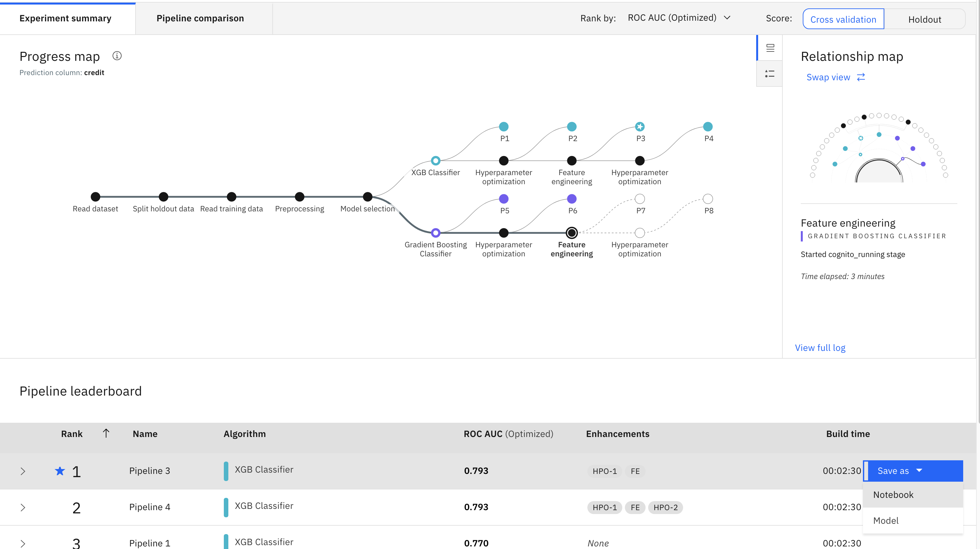The height and width of the screenshot is (549, 980).
Task: Click the Model selection node
Action: click(367, 197)
